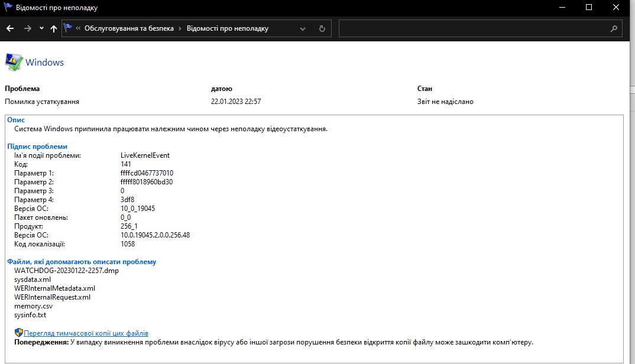This screenshot has width=635, height=364.
Task: Click in the search input field
Action: pyautogui.click(x=473, y=28)
